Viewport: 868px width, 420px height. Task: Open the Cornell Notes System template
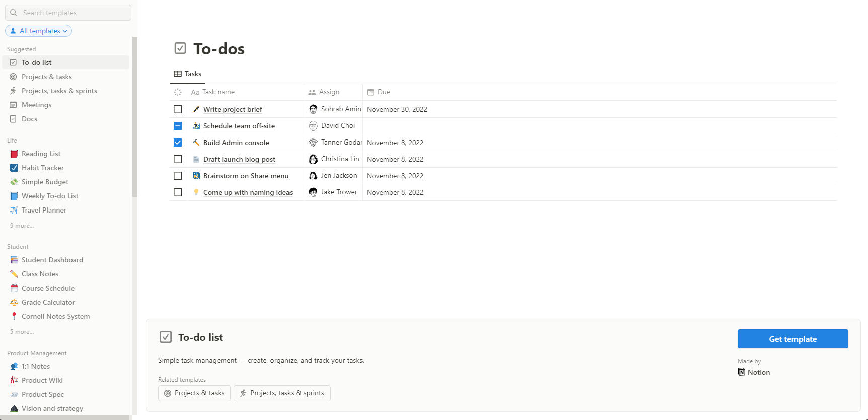coord(55,316)
